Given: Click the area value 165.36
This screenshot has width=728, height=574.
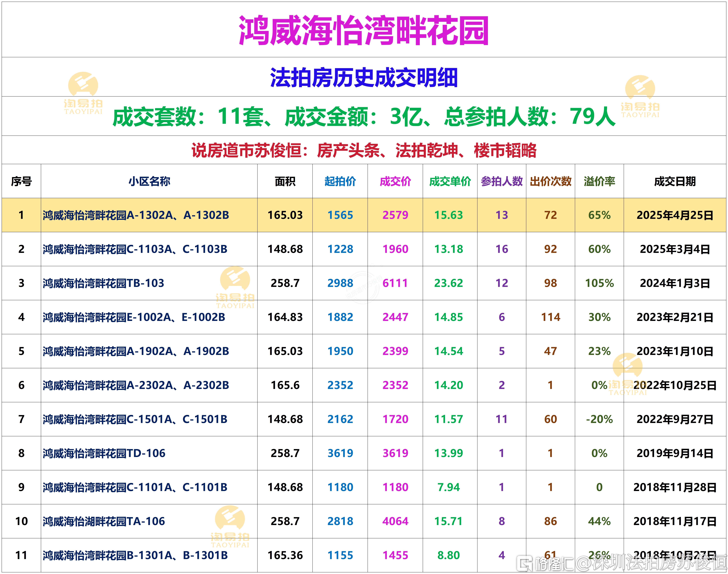Looking at the screenshot, I should 285,555.
